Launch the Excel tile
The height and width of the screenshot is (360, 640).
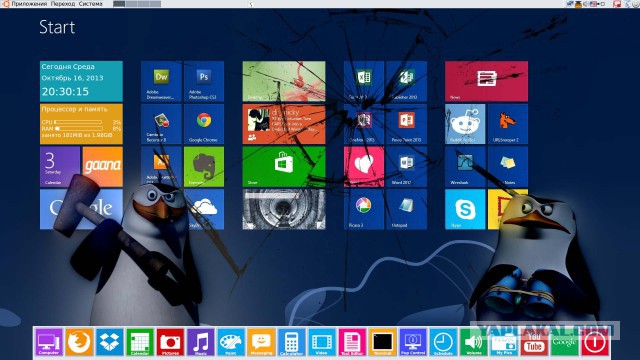click(x=364, y=82)
